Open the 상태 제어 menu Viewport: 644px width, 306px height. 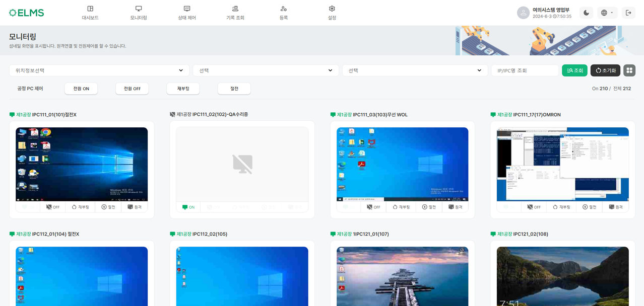coord(187,13)
